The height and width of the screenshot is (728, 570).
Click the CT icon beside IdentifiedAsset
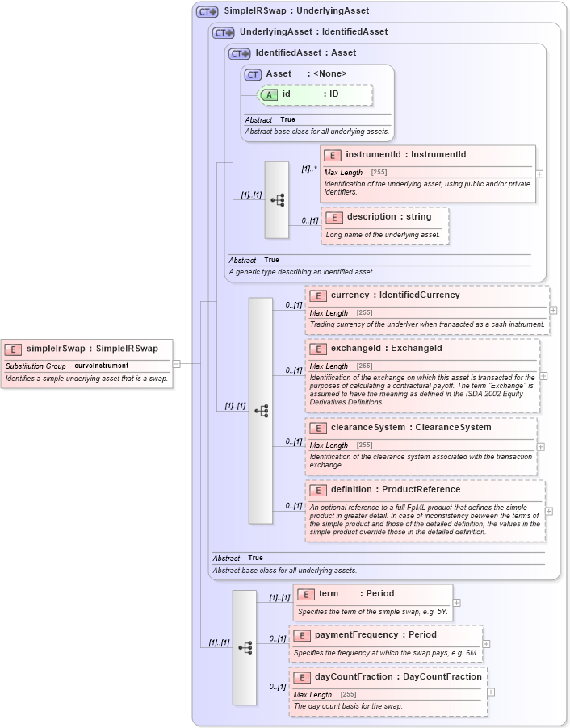pyautogui.click(x=239, y=54)
